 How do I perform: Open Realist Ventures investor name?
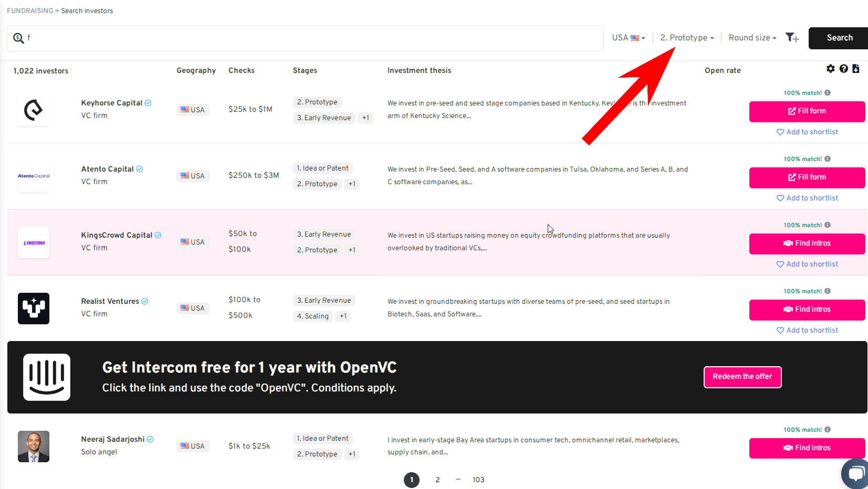pyautogui.click(x=110, y=301)
